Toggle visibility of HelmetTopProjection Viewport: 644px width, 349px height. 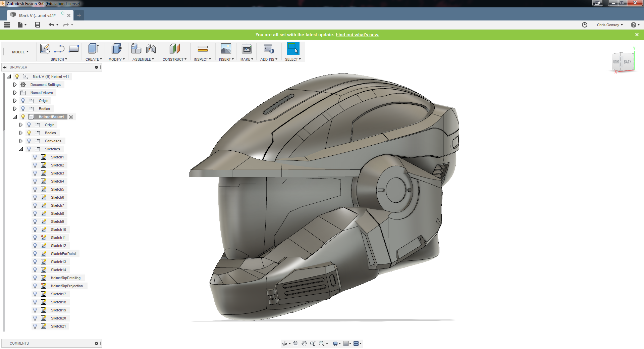click(35, 286)
